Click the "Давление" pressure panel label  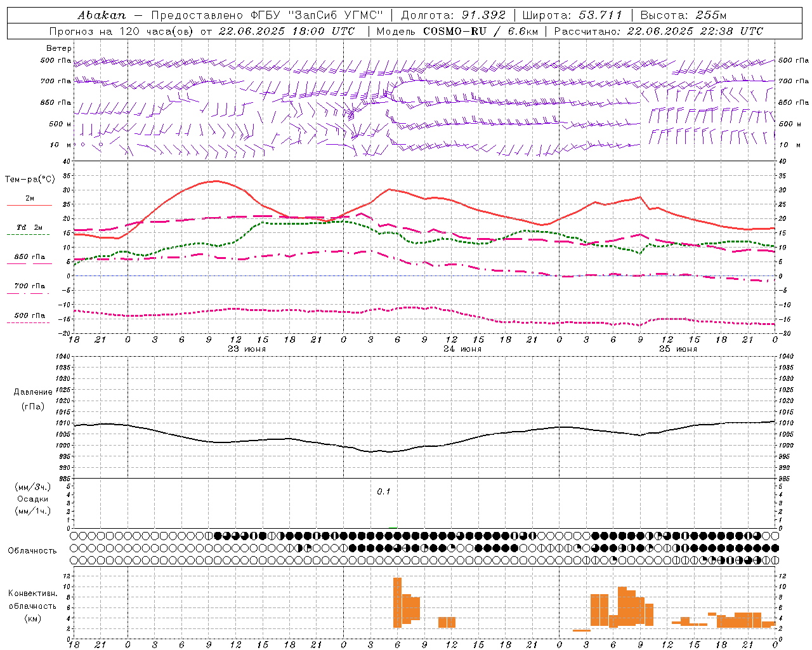click(33, 392)
